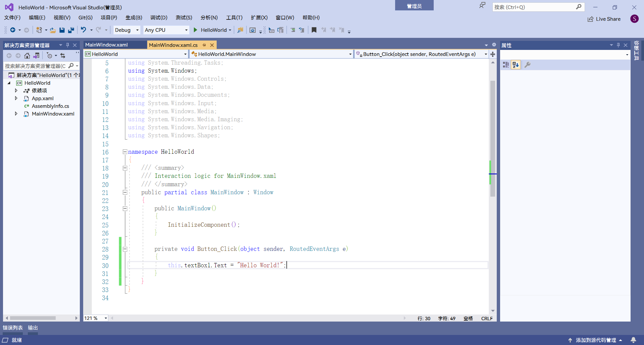Click the Solution Explorer search field
644x345 pixels.
pos(35,66)
